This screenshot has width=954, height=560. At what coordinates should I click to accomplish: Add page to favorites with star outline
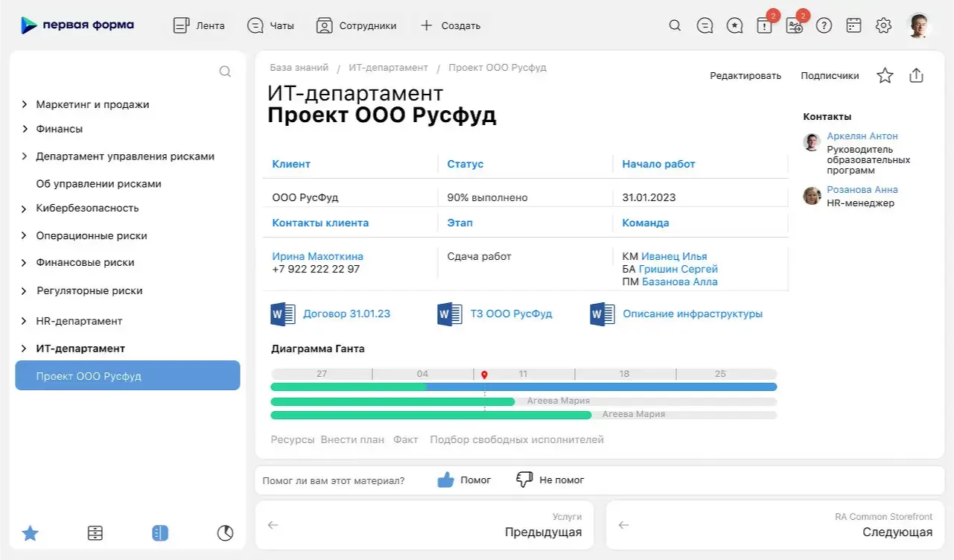coord(885,75)
